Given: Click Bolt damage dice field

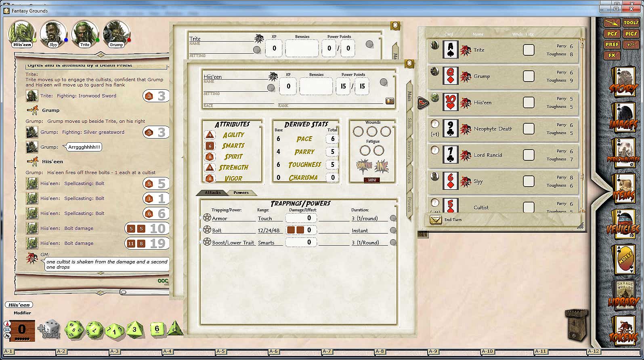Looking at the screenshot, I should click(301, 230).
